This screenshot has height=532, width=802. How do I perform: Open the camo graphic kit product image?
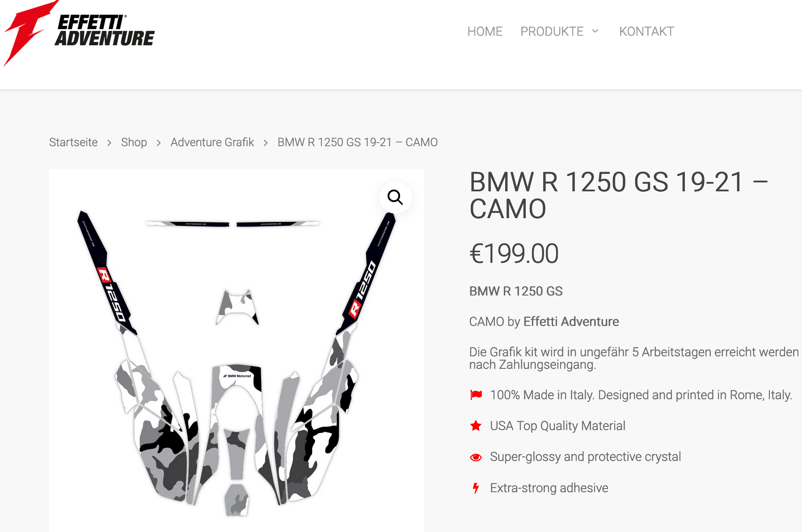pos(236,350)
